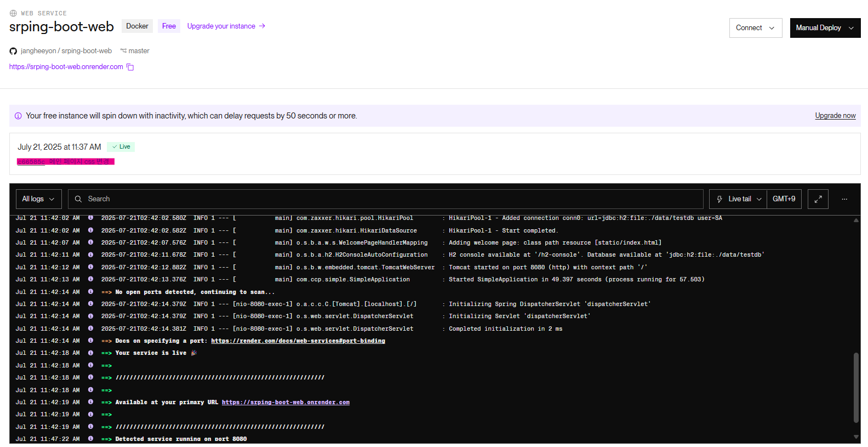This screenshot has width=868, height=447.
Task: Click the Live deploy status badge
Action: pos(121,147)
